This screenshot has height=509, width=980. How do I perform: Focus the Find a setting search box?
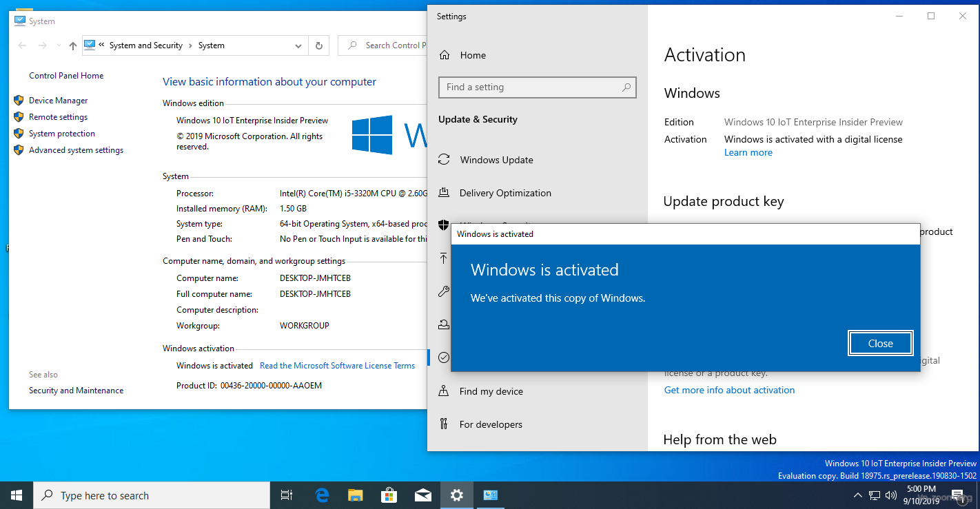tap(537, 87)
